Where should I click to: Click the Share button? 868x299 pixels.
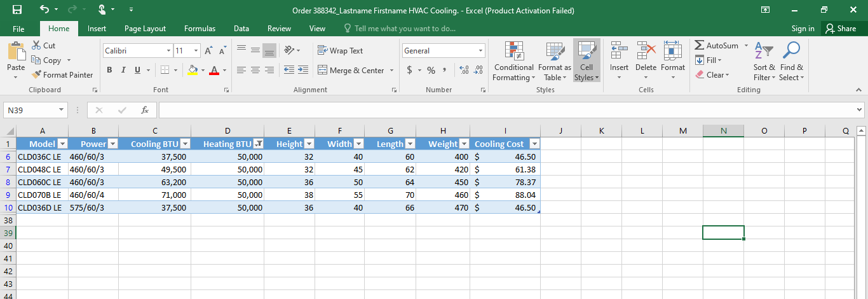[x=840, y=29]
